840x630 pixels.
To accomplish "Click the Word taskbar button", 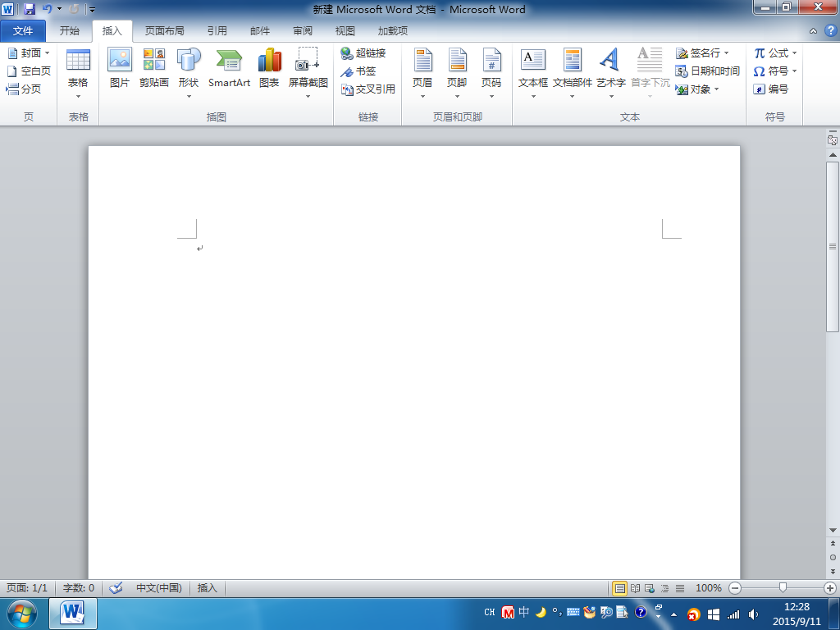I will tap(73, 614).
